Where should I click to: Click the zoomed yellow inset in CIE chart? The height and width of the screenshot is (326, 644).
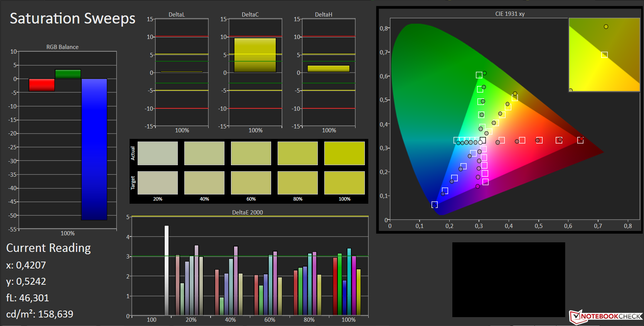point(604,54)
